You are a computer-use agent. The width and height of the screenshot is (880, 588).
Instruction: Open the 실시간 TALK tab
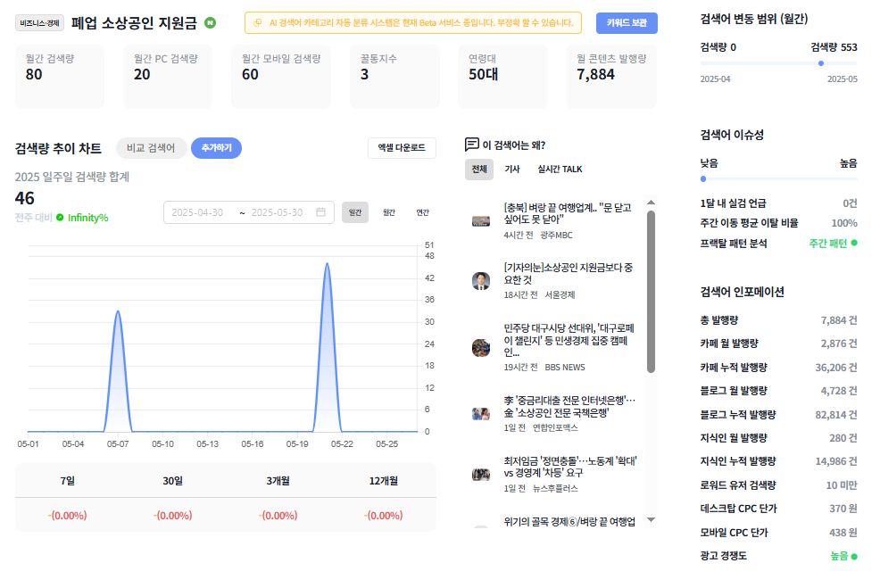560,169
